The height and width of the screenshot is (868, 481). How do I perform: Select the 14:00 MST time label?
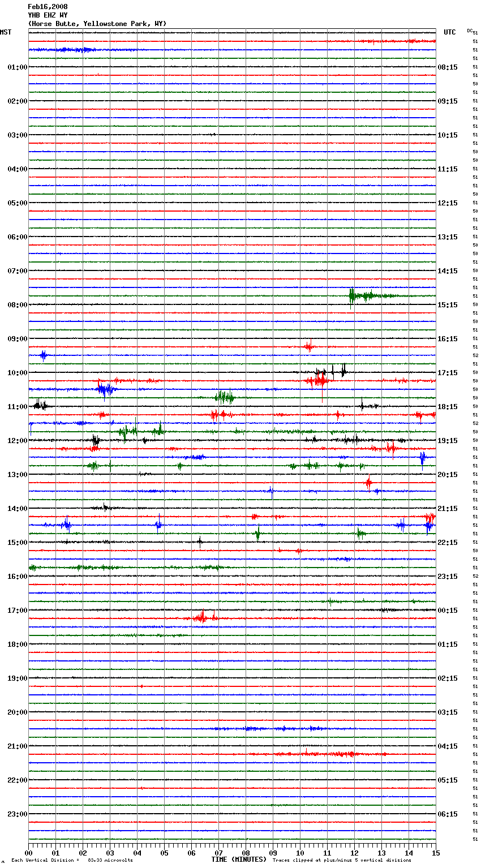(x=17, y=509)
